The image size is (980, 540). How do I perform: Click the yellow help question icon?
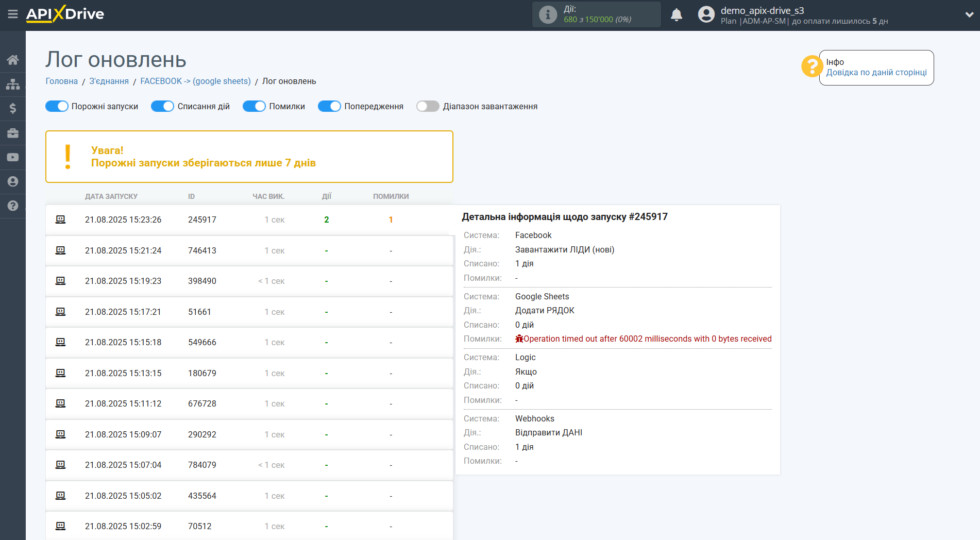point(812,66)
